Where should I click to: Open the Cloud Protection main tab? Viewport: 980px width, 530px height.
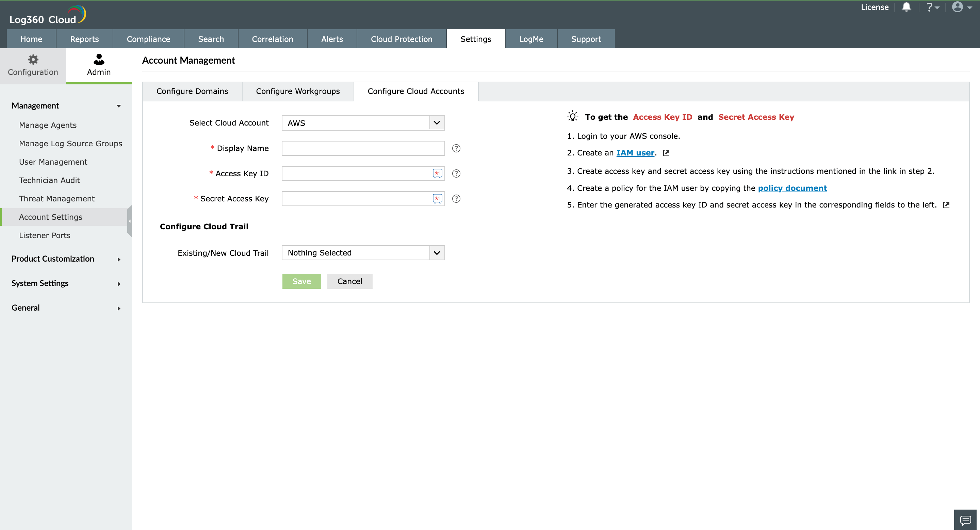point(402,39)
